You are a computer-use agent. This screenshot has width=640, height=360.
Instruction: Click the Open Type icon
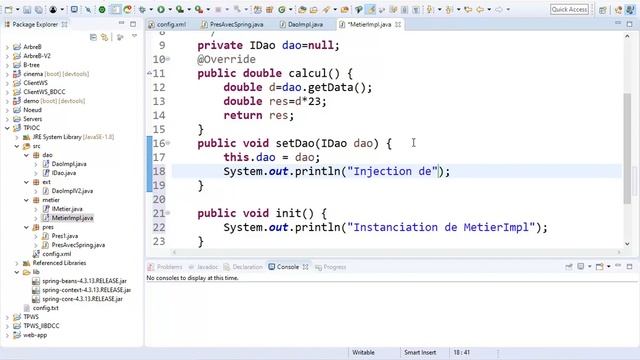click(302, 9)
